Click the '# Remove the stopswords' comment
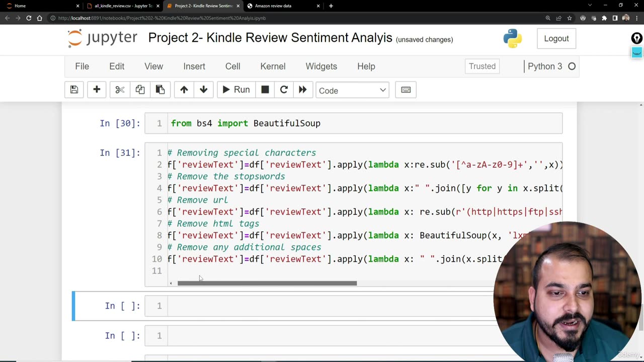 [226, 176]
